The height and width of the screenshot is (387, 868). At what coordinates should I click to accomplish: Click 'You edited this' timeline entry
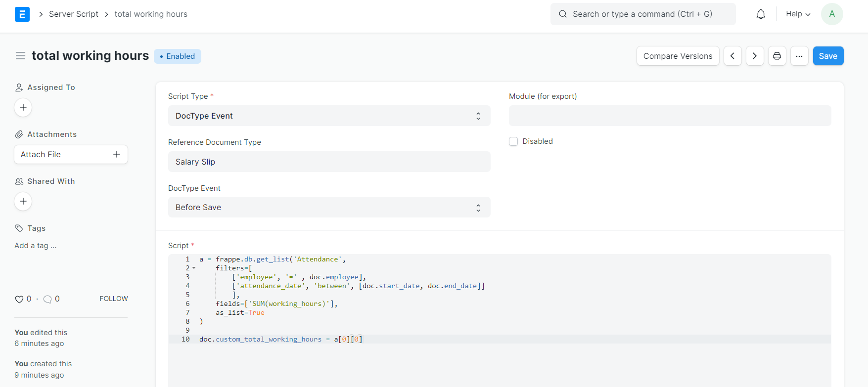pos(41,333)
